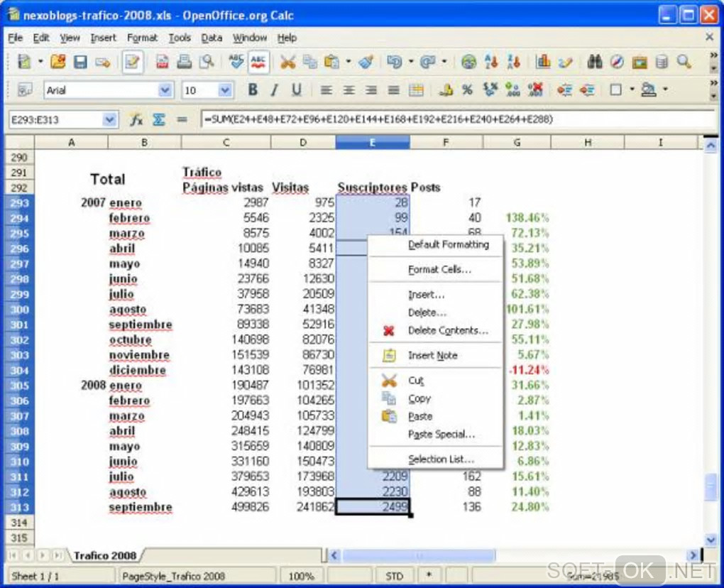The width and height of the screenshot is (724, 588).
Task: Click the Paste icon in the toolbar
Action: tap(332, 62)
